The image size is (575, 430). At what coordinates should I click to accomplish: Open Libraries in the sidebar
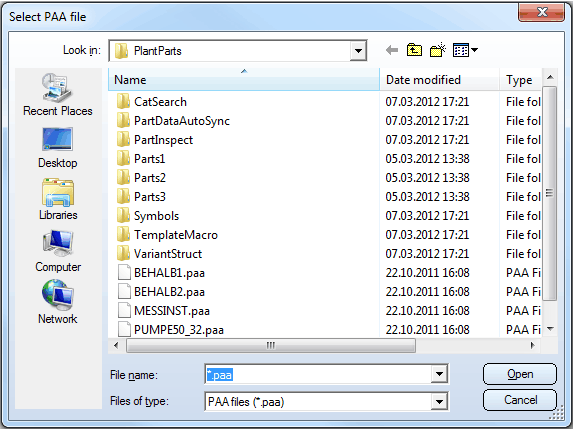pyautogui.click(x=58, y=199)
